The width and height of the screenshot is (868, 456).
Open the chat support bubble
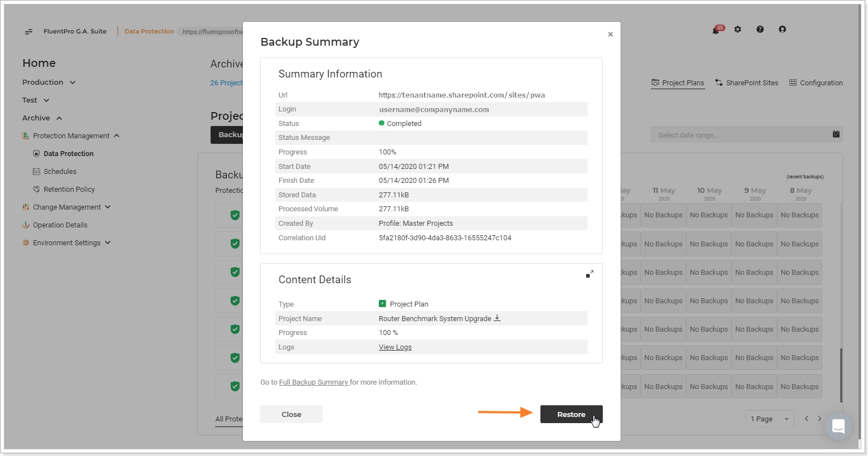(838, 427)
